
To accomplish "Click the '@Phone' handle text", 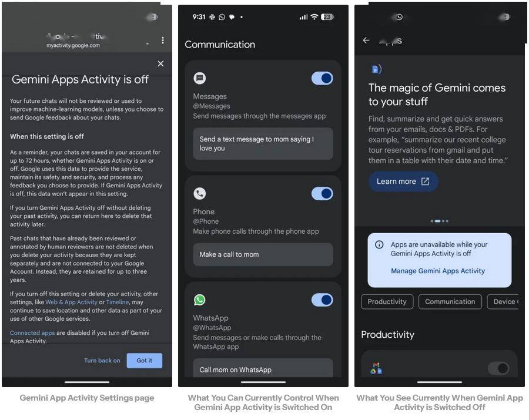I will pos(206,221).
